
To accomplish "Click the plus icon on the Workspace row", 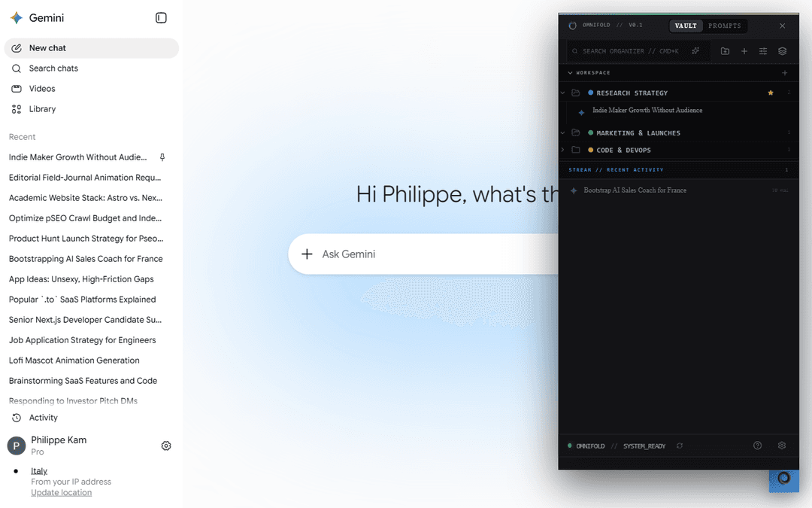I will pos(784,72).
